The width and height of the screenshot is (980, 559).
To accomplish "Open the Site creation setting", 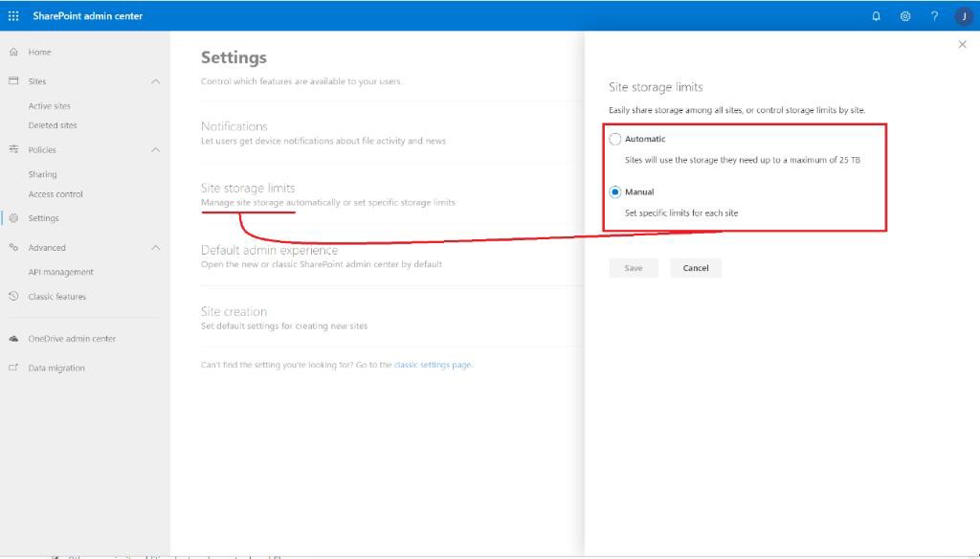I will point(234,311).
